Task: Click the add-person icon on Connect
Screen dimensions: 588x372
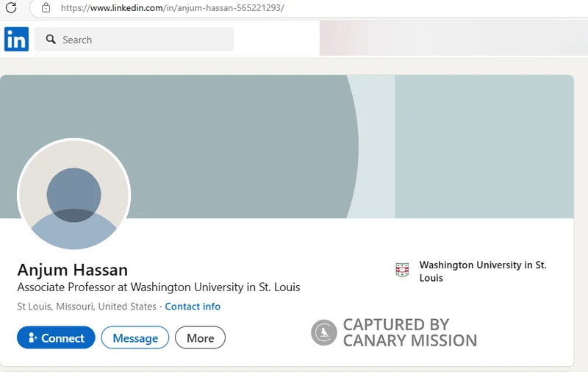Action: click(x=32, y=337)
